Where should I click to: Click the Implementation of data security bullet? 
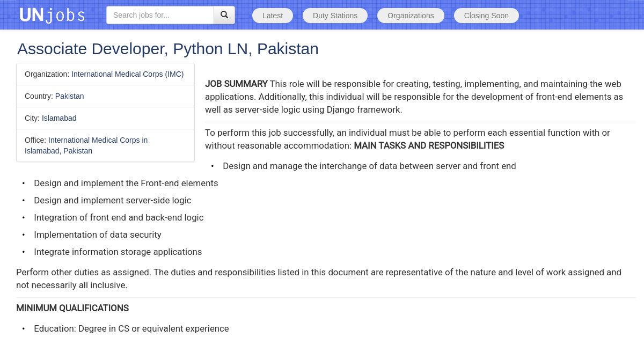pyautogui.click(x=97, y=235)
